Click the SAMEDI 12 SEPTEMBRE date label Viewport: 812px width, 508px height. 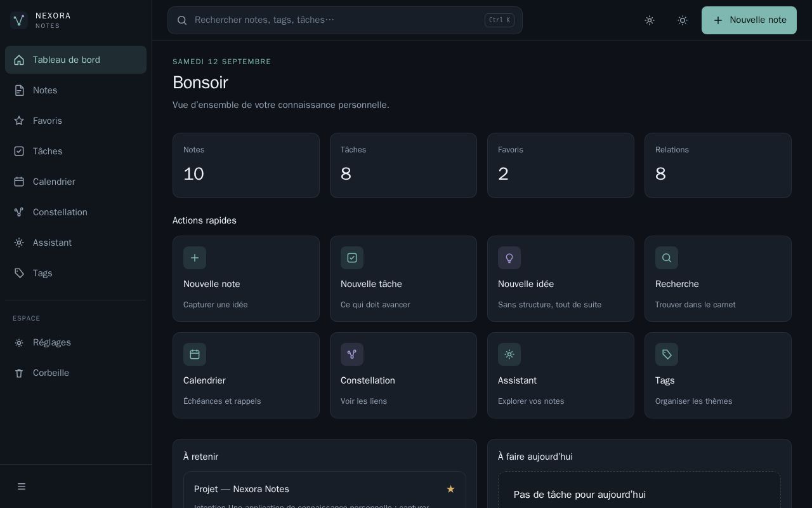pos(222,62)
